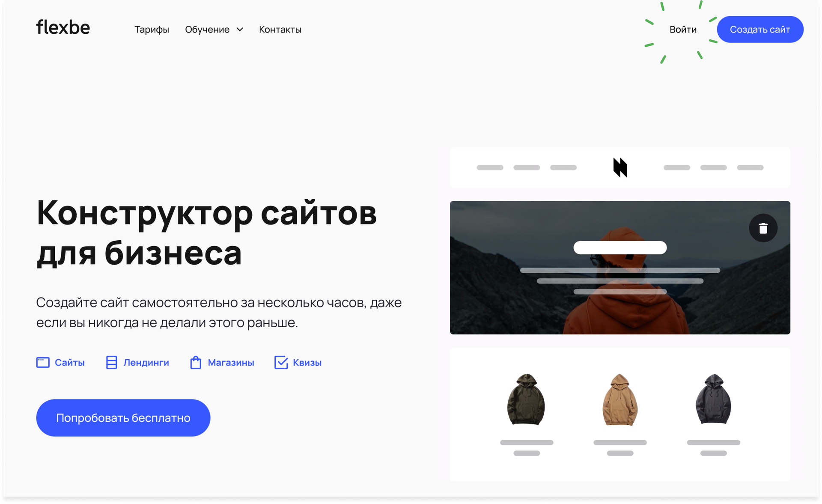Click the Войти link
822x504 pixels.
[683, 29]
